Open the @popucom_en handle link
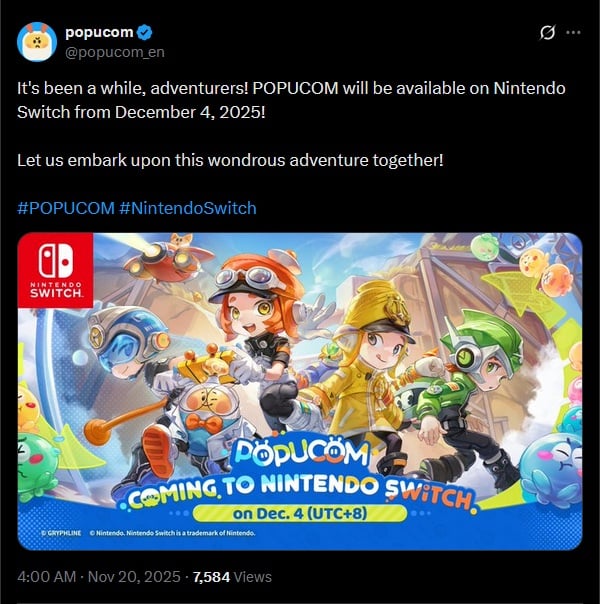The height and width of the screenshot is (604, 600). [115, 52]
